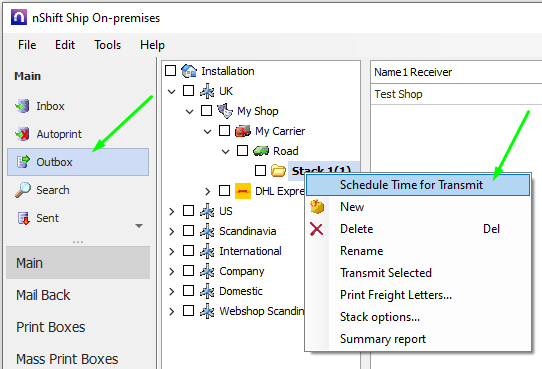Expand the International tree node
This screenshot has width=542, height=369.
coord(171,251)
